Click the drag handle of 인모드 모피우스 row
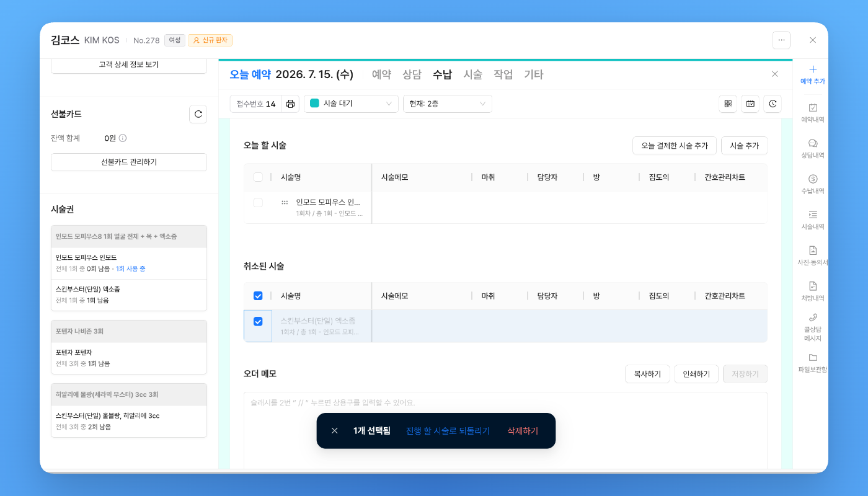This screenshot has width=868, height=496. (x=285, y=202)
